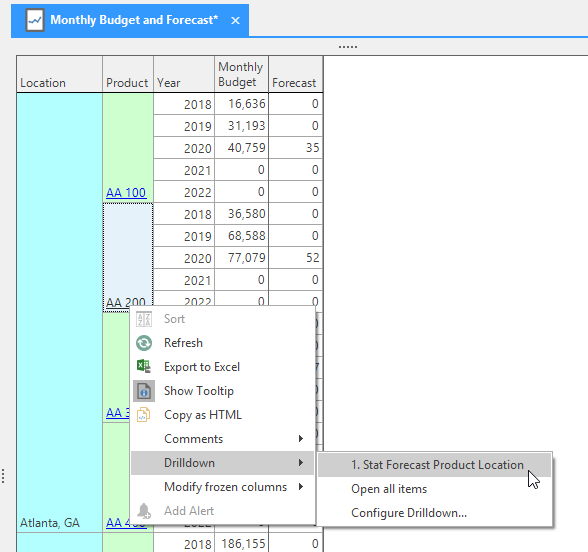Select the 2018 year cell beside 16,636

point(184,104)
